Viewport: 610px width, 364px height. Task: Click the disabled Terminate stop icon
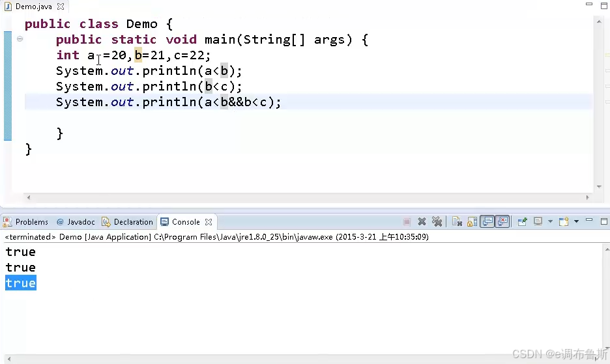(x=407, y=222)
